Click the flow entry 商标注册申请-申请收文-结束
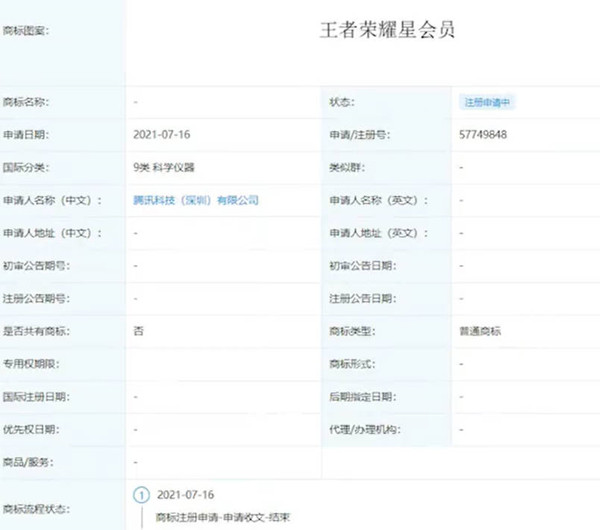Screen dimensions: 600x530 223,517
